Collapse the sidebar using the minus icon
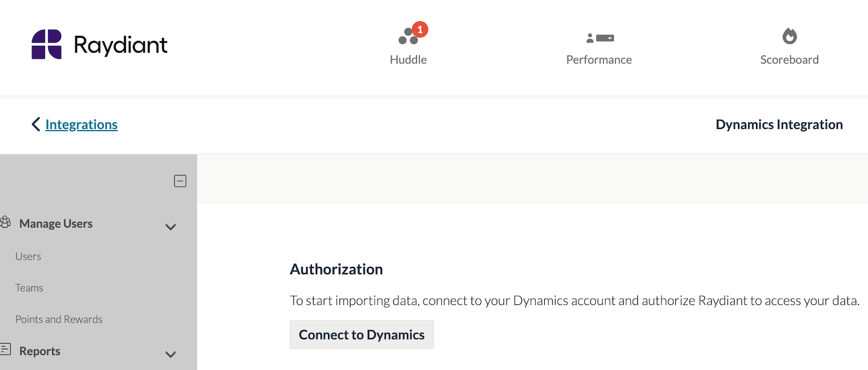This screenshot has height=370, width=868. click(180, 181)
